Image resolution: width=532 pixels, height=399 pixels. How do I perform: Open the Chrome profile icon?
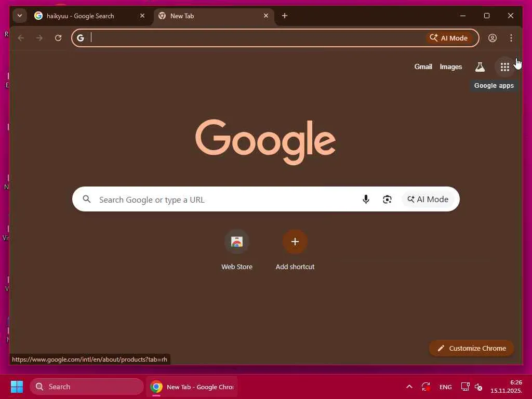coord(493,38)
